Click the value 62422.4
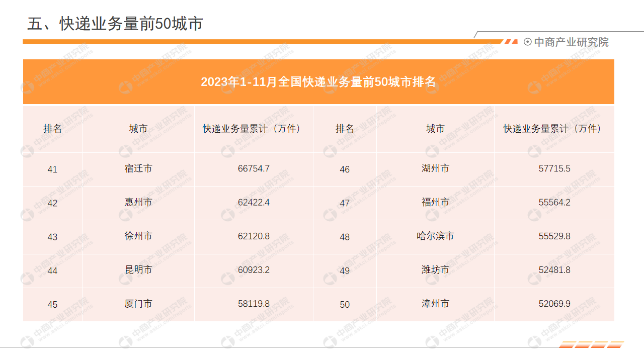Viewport: 644px width, 362px height. 254,202
